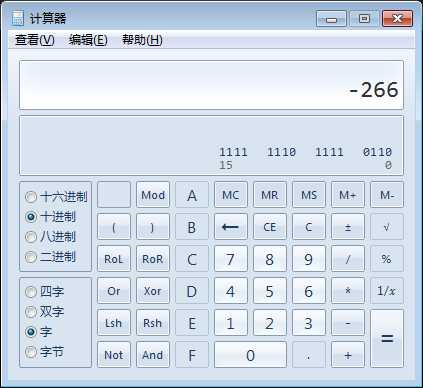
Task: Click the percent % button
Action: click(387, 259)
